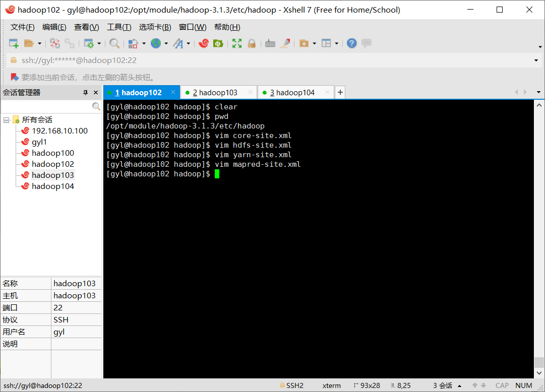Open the 文件(F) menu

(23, 27)
